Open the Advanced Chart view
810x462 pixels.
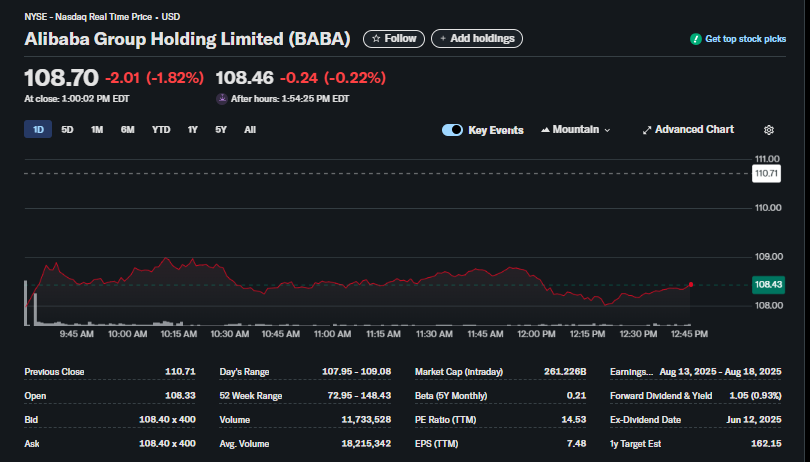[x=688, y=130]
